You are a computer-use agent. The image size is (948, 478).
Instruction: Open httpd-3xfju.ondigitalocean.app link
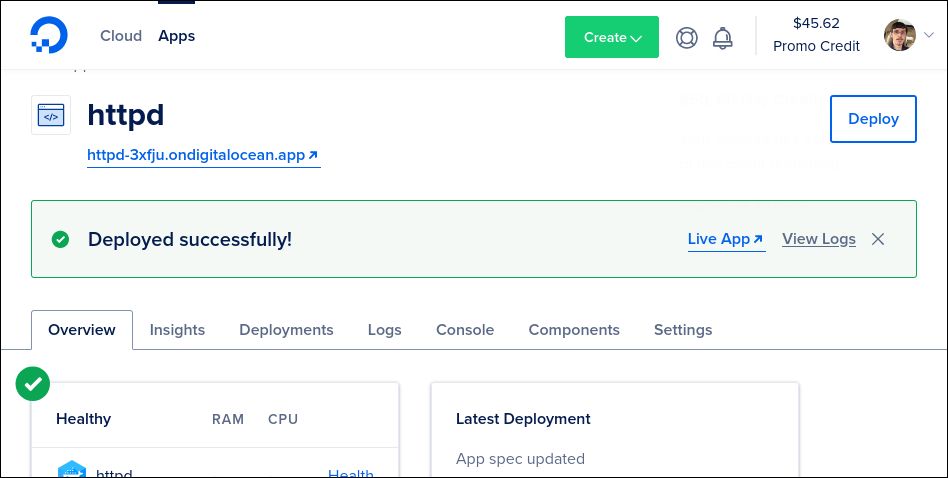(x=203, y=155)
